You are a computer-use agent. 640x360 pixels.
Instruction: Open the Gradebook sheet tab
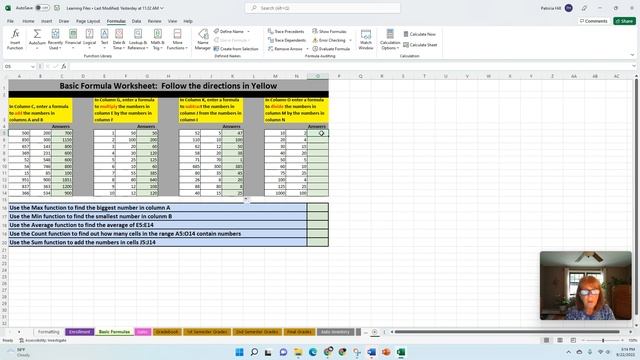[x=167, y=332]
